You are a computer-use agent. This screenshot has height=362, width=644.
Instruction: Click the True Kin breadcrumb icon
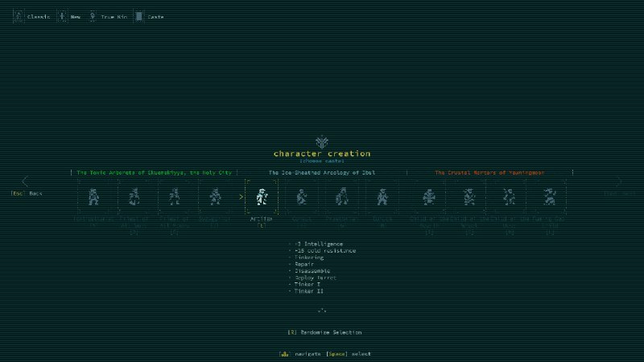tap(92, 16)
